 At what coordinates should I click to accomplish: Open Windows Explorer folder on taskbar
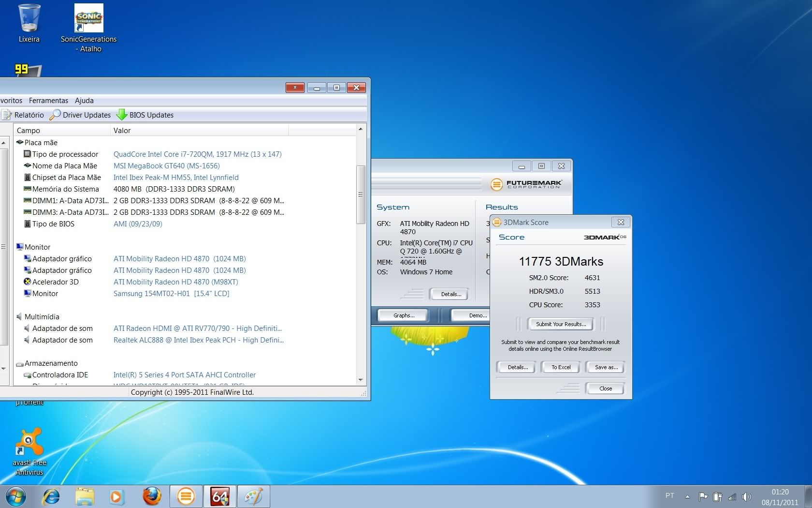tap(85, 497)
